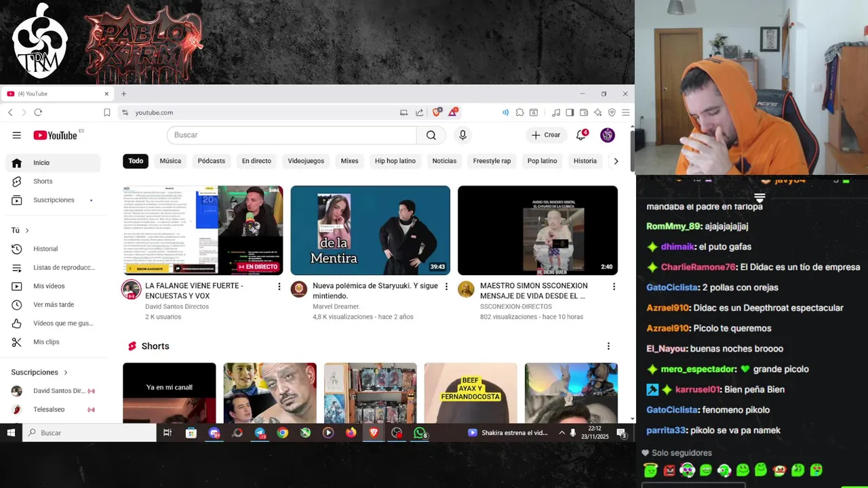Open Marvel Dreamer channel avatar
Screen dimensions: 868x488
tap(299, 289)
